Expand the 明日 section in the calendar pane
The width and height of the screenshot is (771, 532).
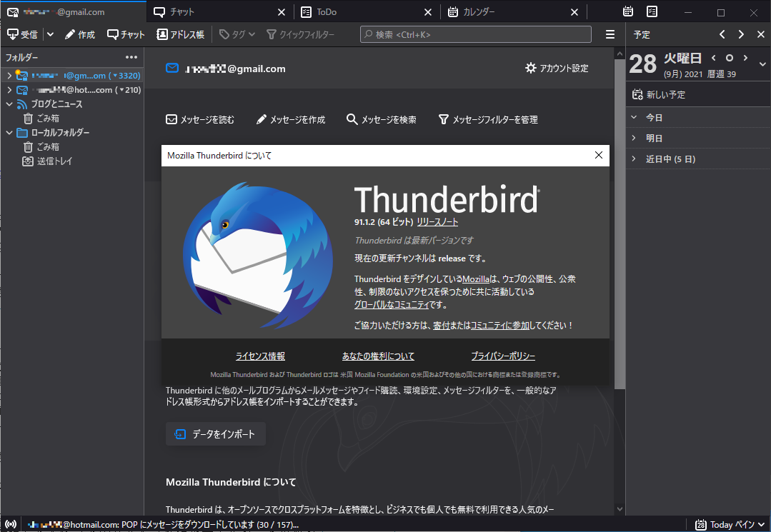pyautogui.click(x=635, y=138)
